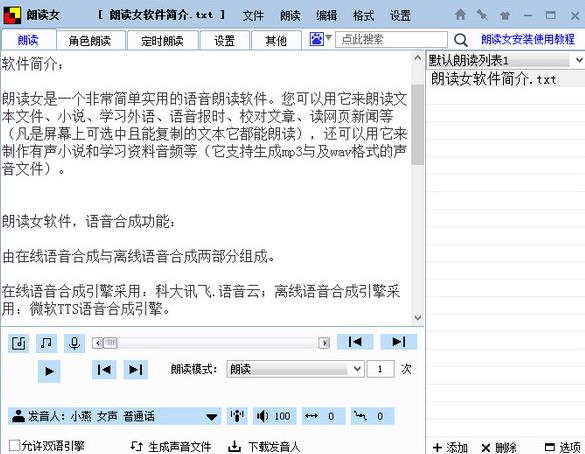Viewport: 585px width, 454px height.
Task: Click the background music note icon
Action: [46, 343]
